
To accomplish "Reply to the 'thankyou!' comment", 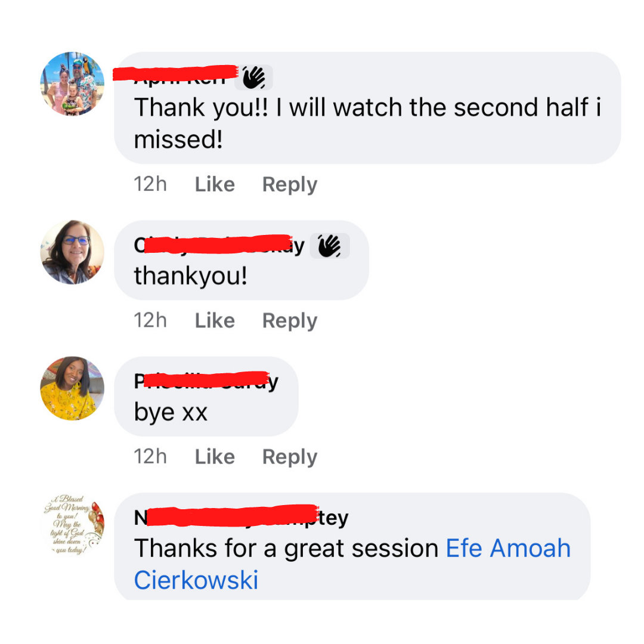I will (290, 321).
